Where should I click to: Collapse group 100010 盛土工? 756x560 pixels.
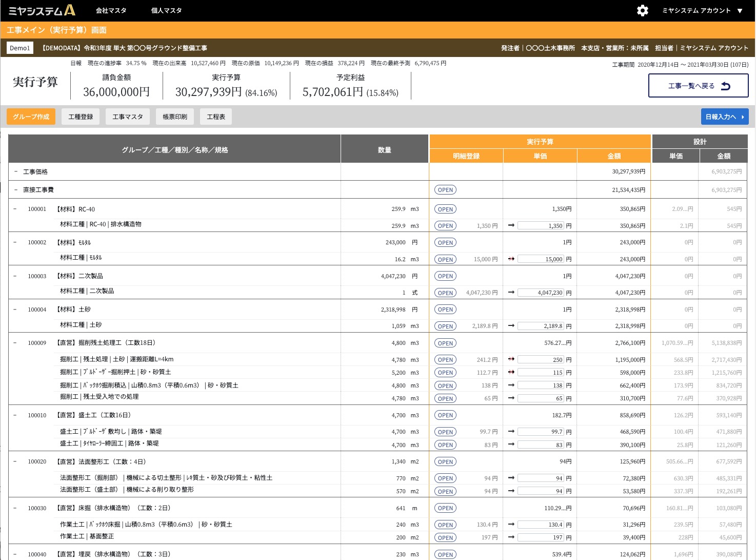click(15, 415)
